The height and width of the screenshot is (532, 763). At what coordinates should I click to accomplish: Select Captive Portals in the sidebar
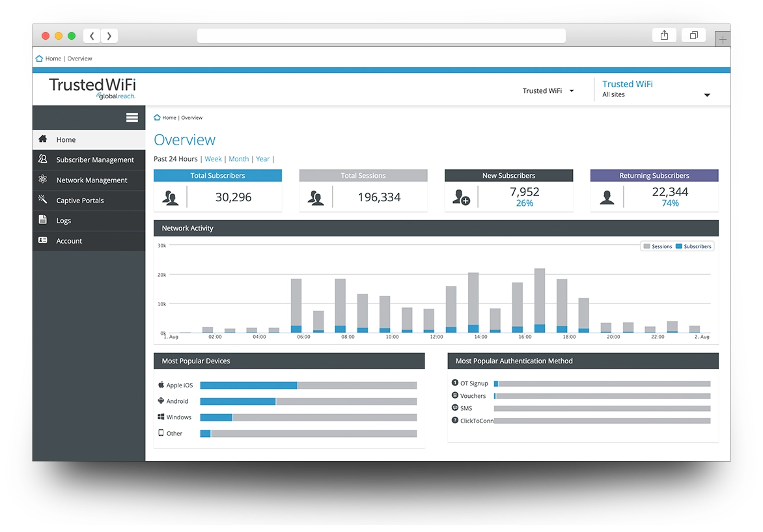[80, 201]
